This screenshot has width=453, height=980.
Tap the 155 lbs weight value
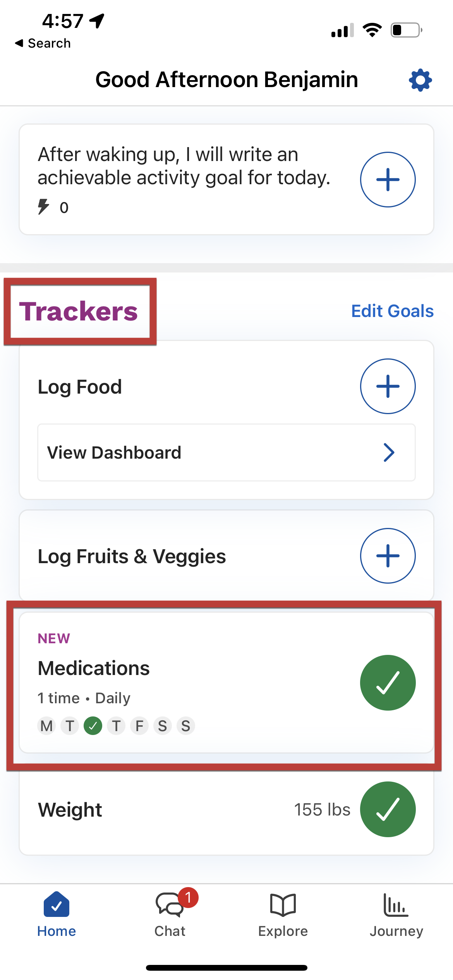point(322,810)
